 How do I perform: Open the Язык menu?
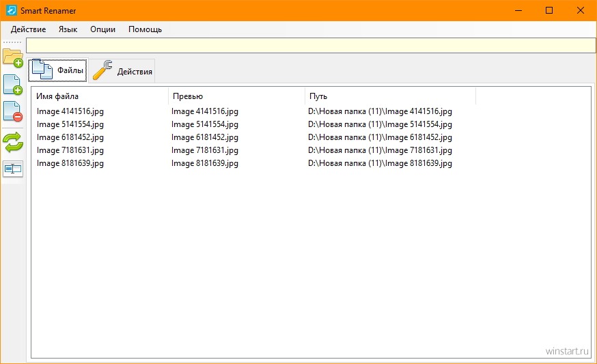[68, 29]
